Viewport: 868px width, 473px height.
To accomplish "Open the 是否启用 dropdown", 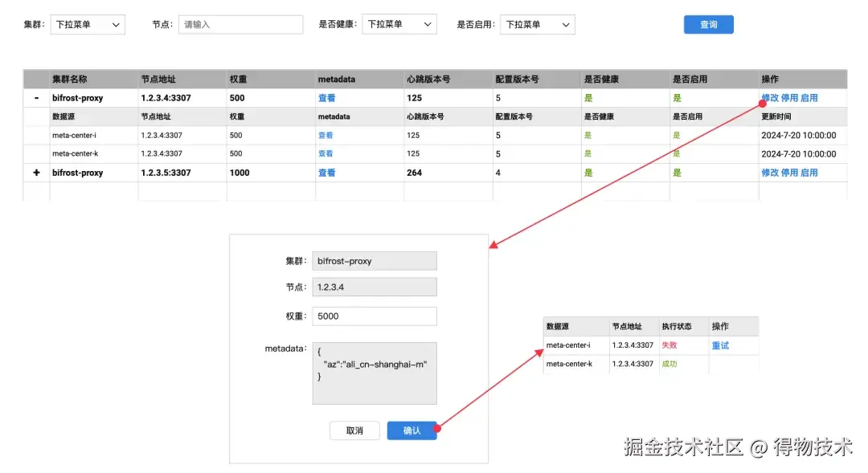I will 536,24.
